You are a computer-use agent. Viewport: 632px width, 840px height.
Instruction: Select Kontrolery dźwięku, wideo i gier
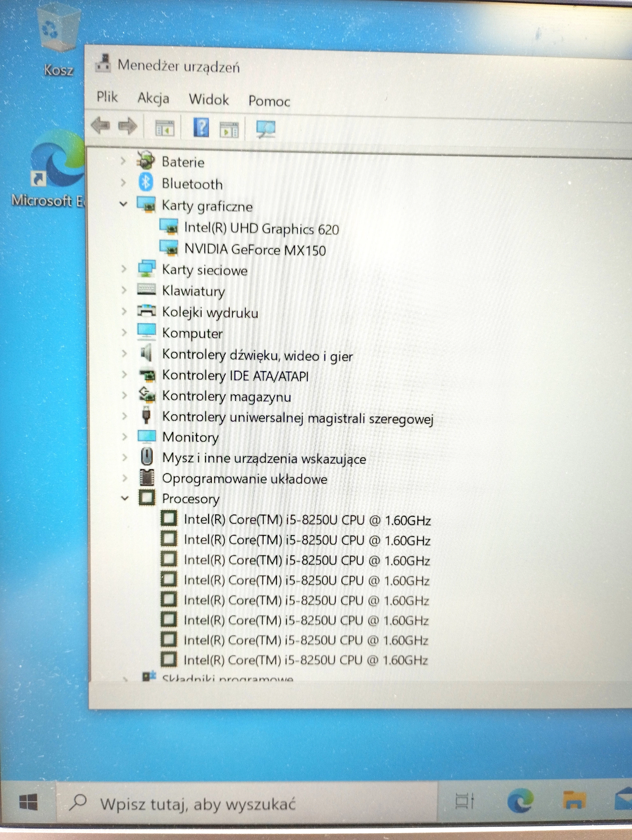point(258,355)
